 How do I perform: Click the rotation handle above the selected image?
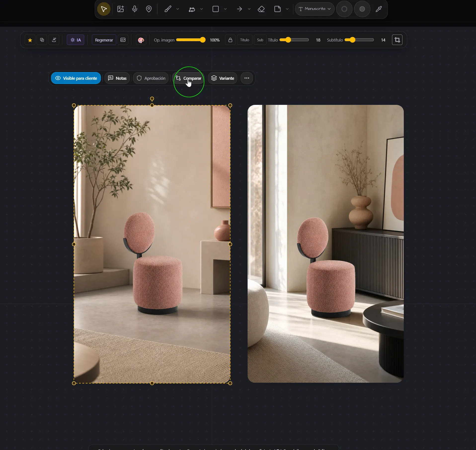tap(152, 99)
